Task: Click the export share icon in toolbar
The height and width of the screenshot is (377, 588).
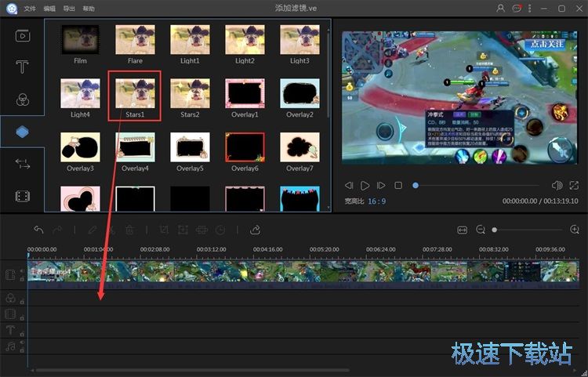Action: click(256, 230)
